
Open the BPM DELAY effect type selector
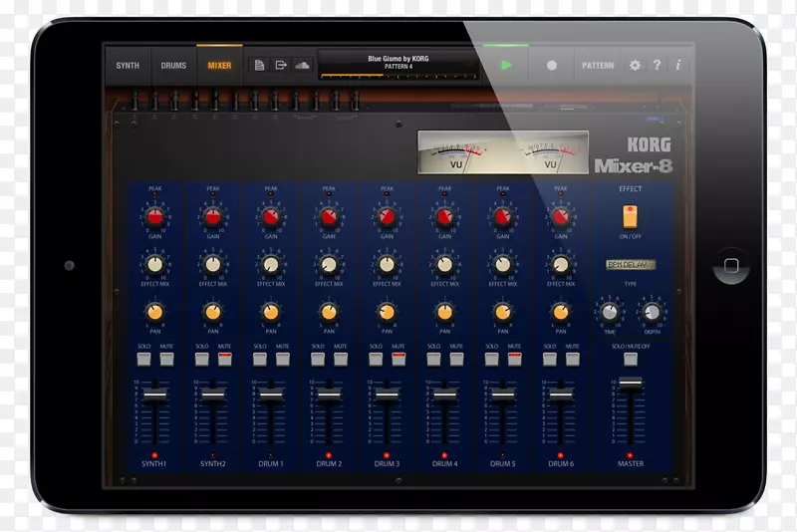point(631,265)
